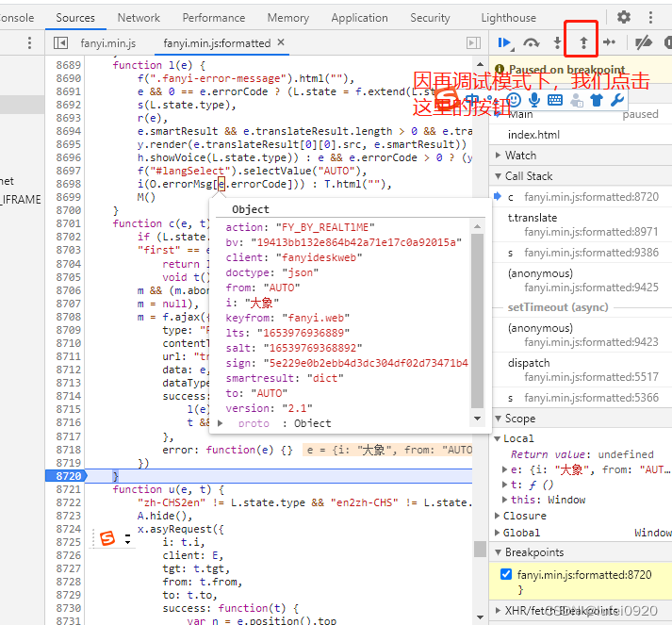Open the Memory panel tab
Image resolution: width=672 pixels, height=625 pixels.
(288, 18)
